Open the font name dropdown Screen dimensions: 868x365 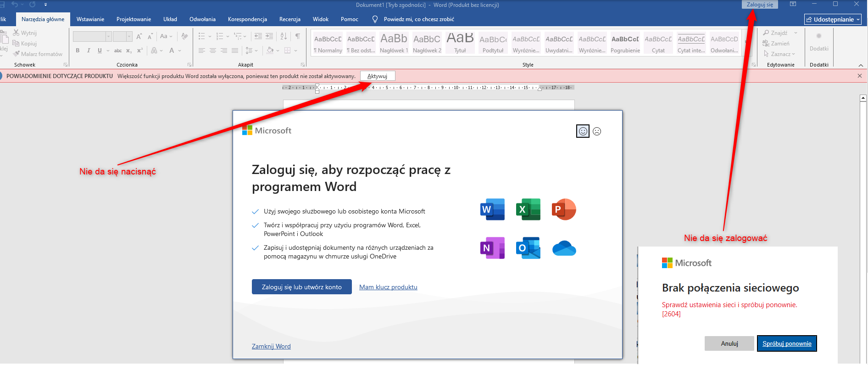[x=109, y=36]
